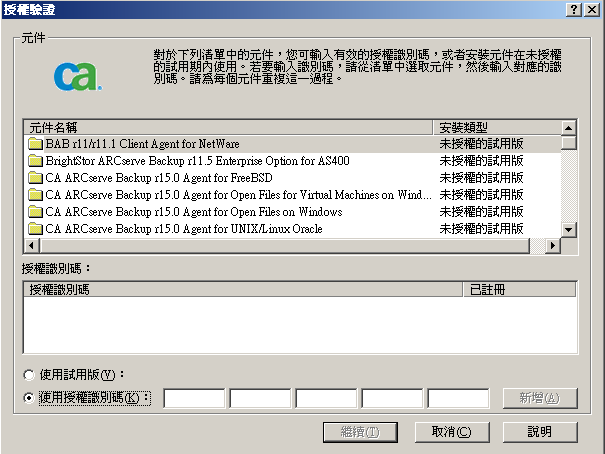Click 未授權的試用版 in the AS400 row
Screen dimensions: 605x454
[x=481, y=161]
